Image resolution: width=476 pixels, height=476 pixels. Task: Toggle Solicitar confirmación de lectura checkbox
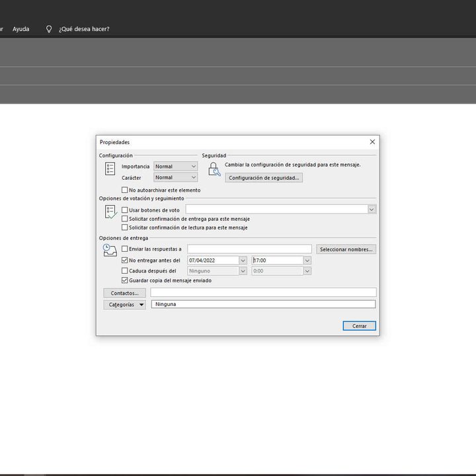(125, 227)
